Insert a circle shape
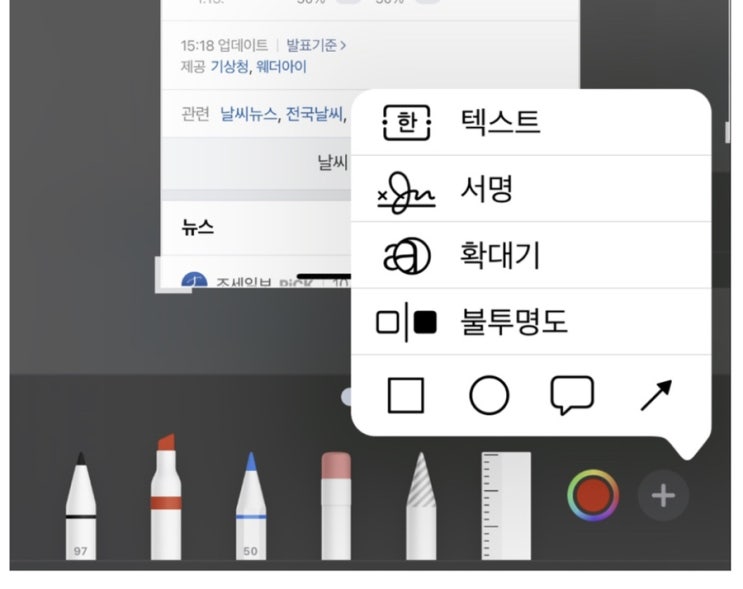 (489, 396)
